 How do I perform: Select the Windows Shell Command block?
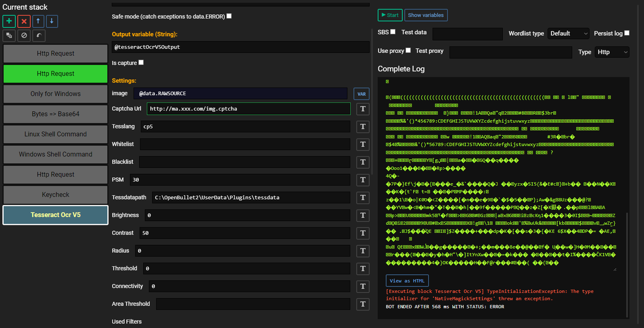tap(55, 154)
